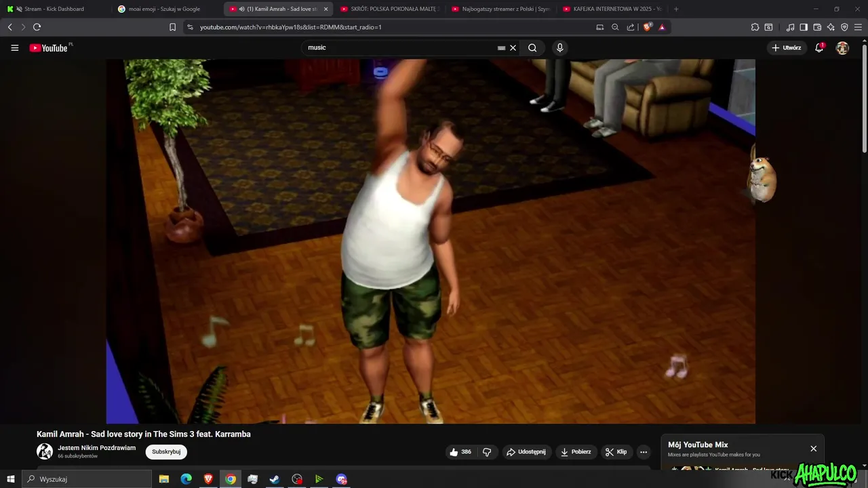Clear the YouTube search query with X
Image resolution: width=868 pixels, height=488 pixels.
coord(513,47)
